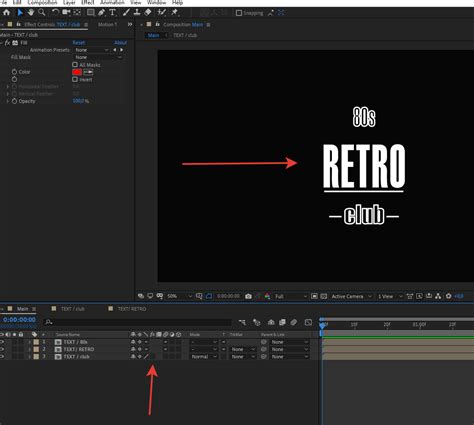Screen dimensions: 474x425
Task: Select the Hand tool in toolbar
Action: tap(31, 13)
